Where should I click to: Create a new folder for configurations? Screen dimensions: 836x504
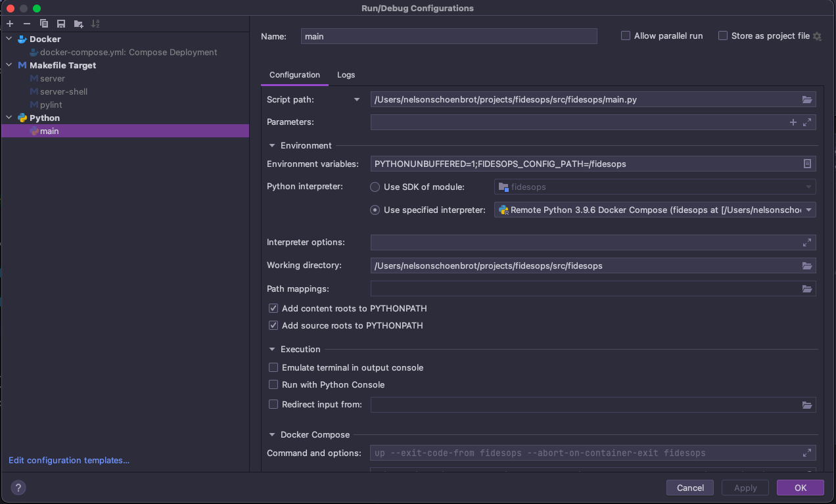[x=78, y=23]
